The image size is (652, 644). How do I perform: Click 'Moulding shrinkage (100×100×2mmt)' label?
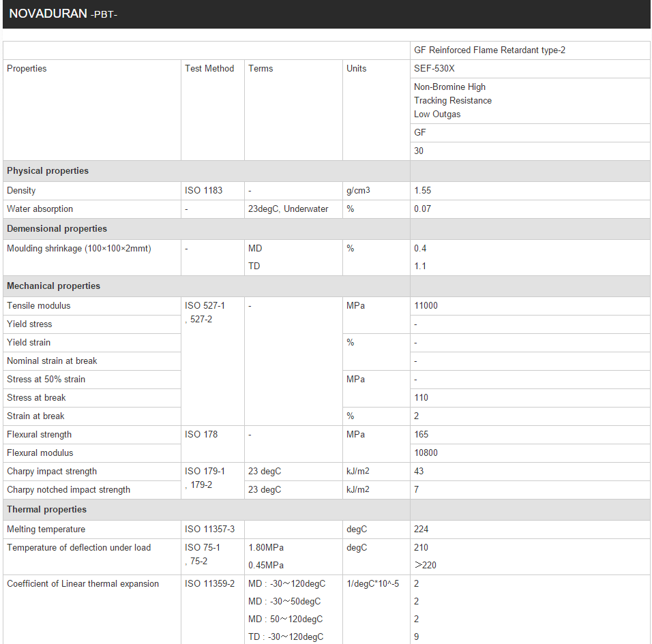click(x=79, y=249)
